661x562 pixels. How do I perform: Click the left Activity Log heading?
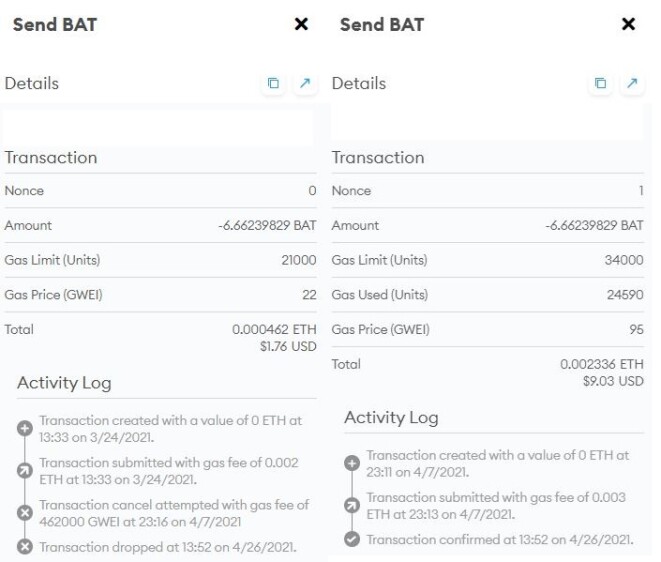[x=64, y=383]
